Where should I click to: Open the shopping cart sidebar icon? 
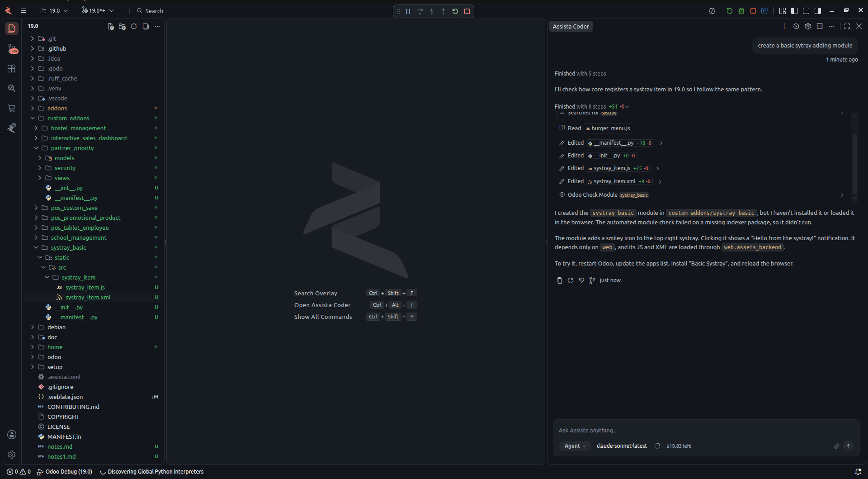pyautogui.click(x=12, y=108)
